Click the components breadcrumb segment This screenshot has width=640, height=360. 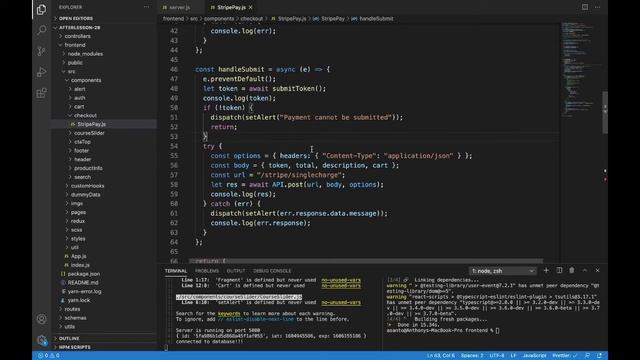pos(219,18)
